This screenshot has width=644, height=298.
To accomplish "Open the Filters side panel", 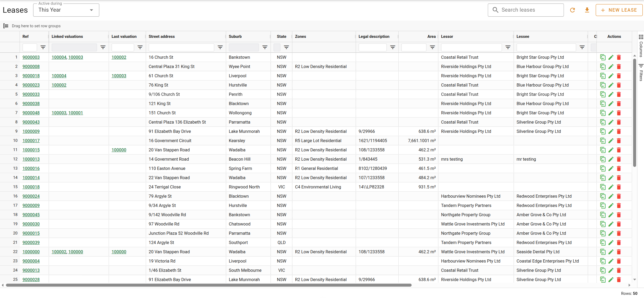I will (641, 72).
